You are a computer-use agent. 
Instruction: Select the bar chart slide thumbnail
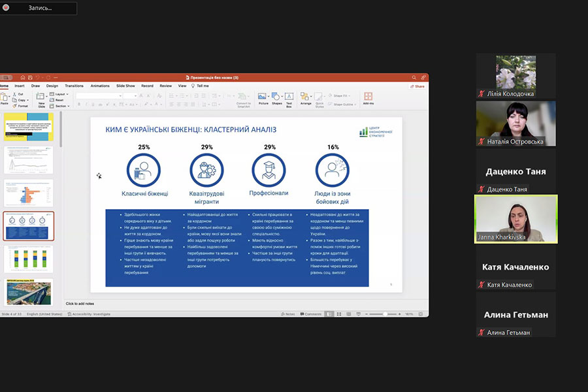29,258
